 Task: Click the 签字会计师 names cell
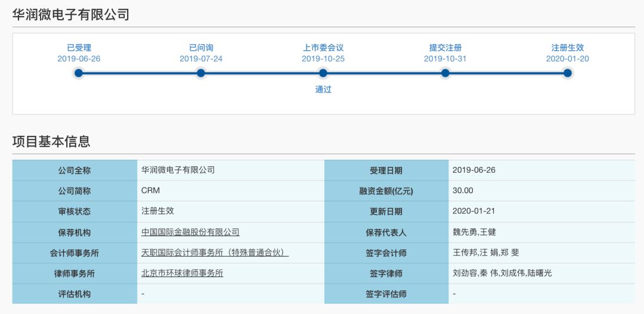coord(486,253)
